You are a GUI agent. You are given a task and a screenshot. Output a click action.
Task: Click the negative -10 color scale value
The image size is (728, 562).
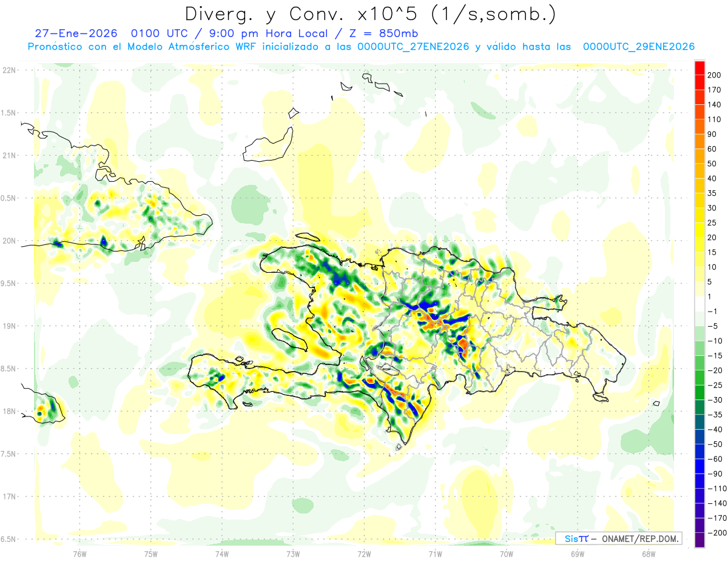point(715,341)
